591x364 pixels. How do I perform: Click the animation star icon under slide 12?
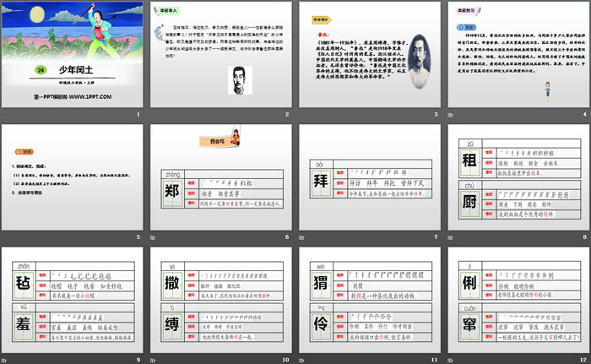click(450, 361)
